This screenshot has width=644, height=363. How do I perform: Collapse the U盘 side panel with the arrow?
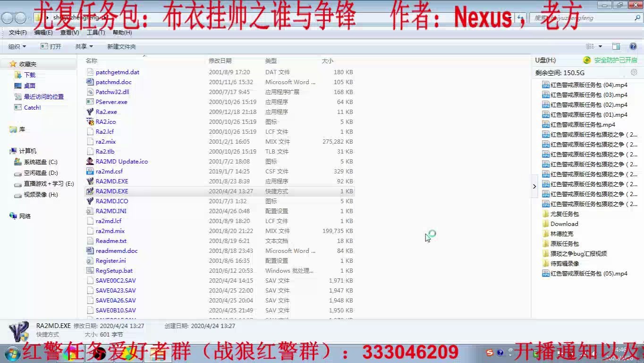(534, 186)
